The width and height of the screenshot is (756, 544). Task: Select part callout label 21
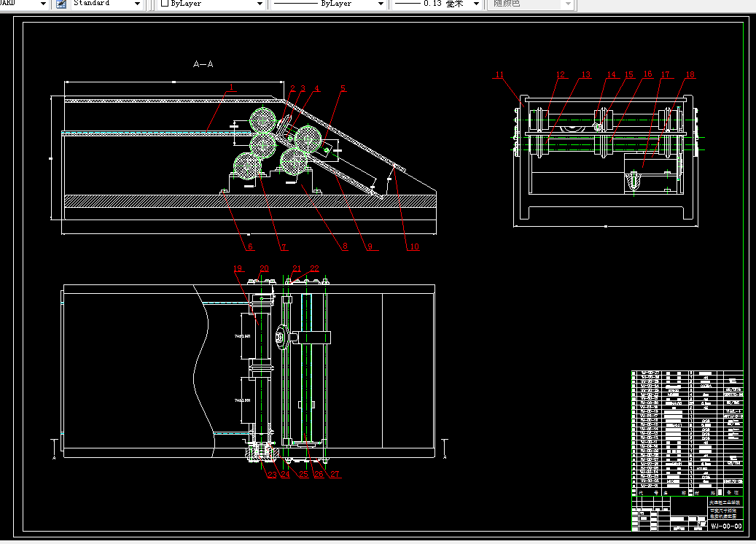[x=297, y=268]
